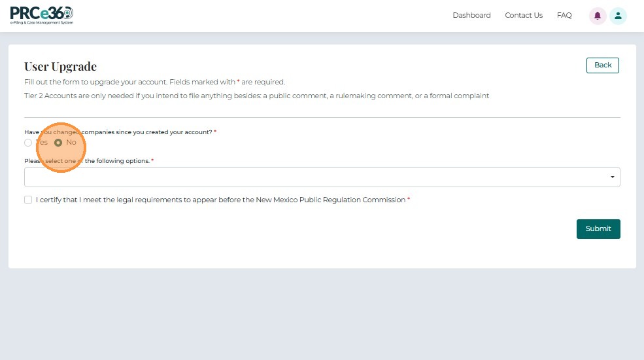Click the PRCe360 logo
Screen dimensions: 644x360
pos(42,15)
